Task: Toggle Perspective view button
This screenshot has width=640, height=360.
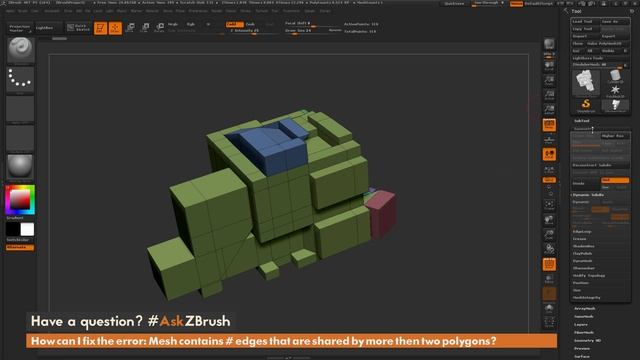Action: [549, 125]
